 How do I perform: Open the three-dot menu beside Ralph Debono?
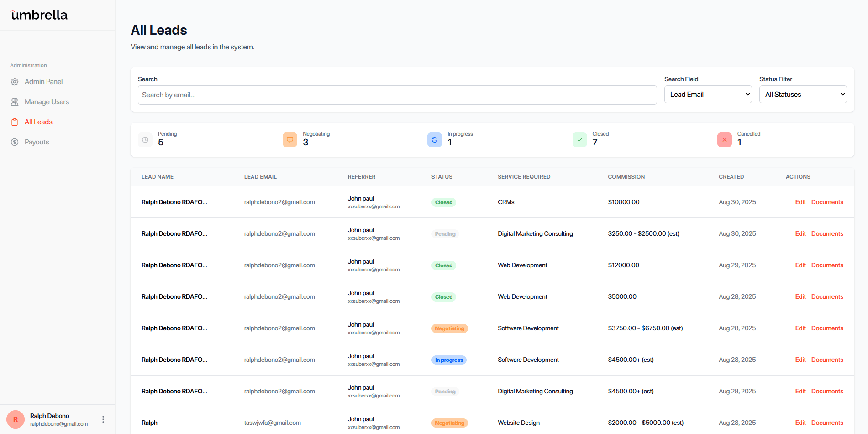[x=103, y=419]
